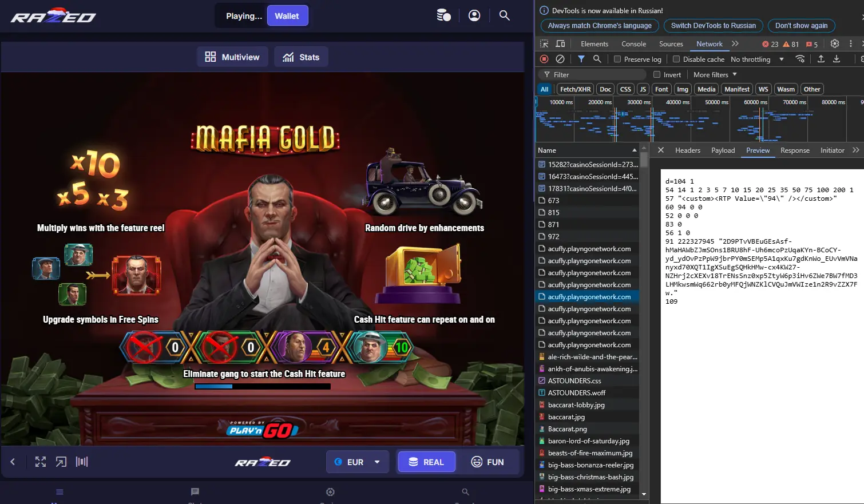Show more DevTools panels via the chevrons after Network

click(x=735, y=43)
